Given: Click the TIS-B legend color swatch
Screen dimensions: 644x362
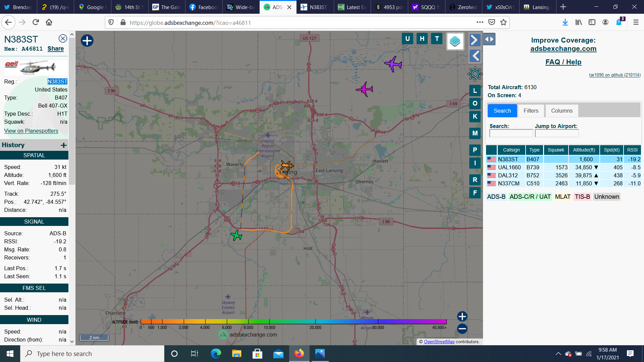Looking at the screenshot, I should [x=582, y=197].
